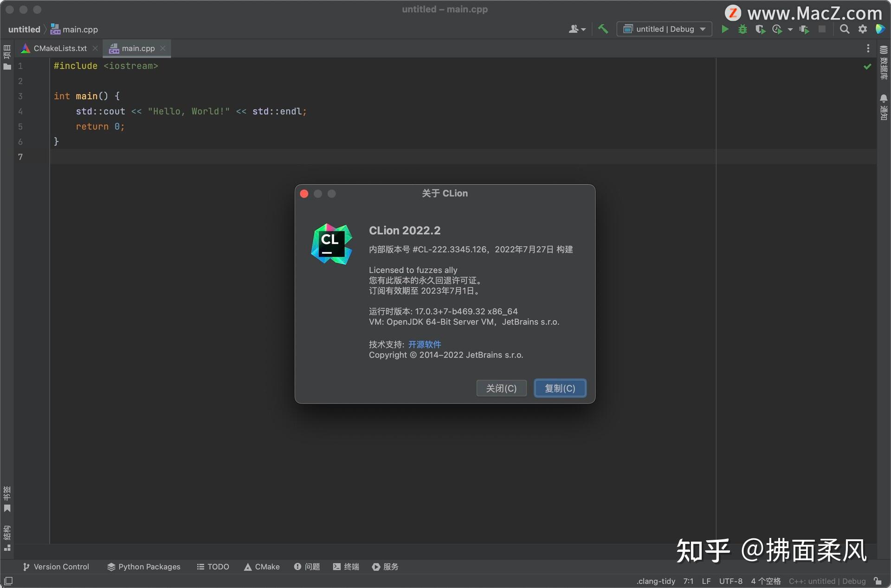
Task: Click the green inspection checkmark
Action: [x=867, y=67]
